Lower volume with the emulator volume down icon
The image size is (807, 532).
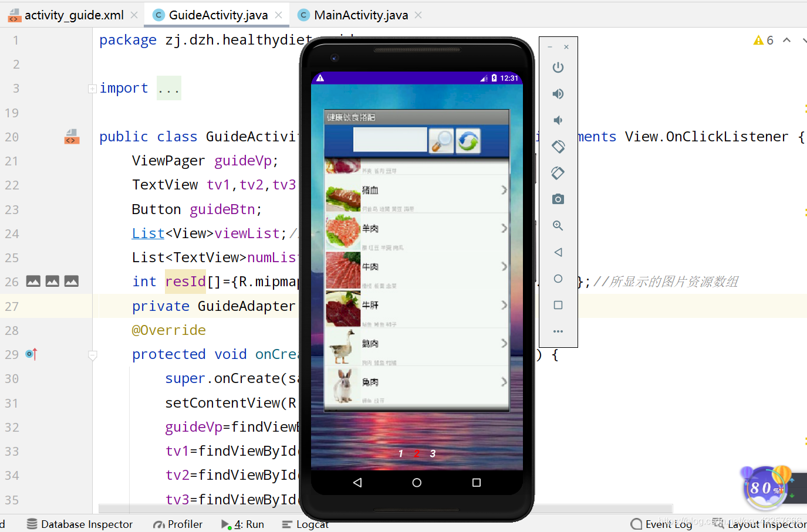(x=558, y=120)
